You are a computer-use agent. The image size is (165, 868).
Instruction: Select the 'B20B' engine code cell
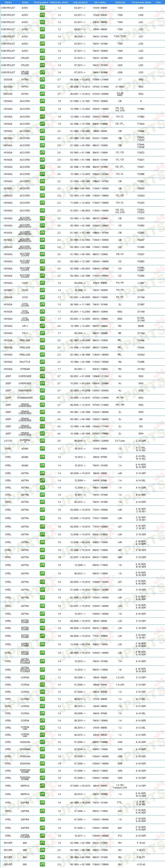pyautogui.click(x=141, y=326)
